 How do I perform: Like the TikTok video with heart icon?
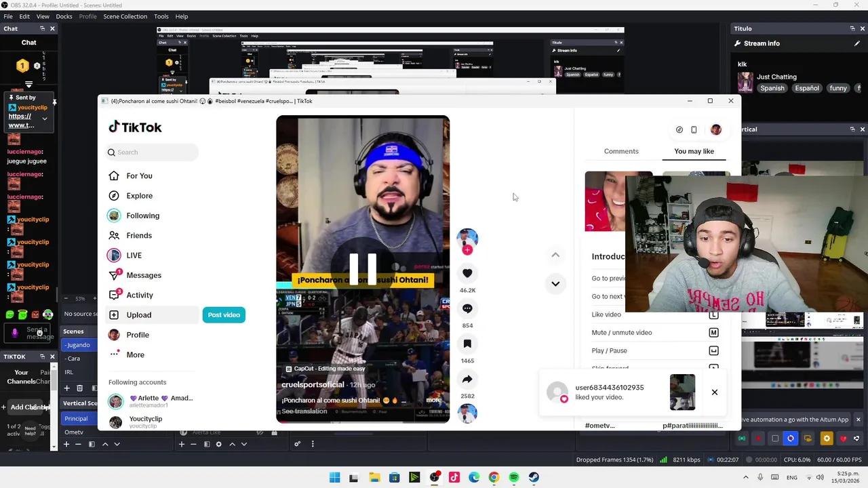(x=467, y=273)
